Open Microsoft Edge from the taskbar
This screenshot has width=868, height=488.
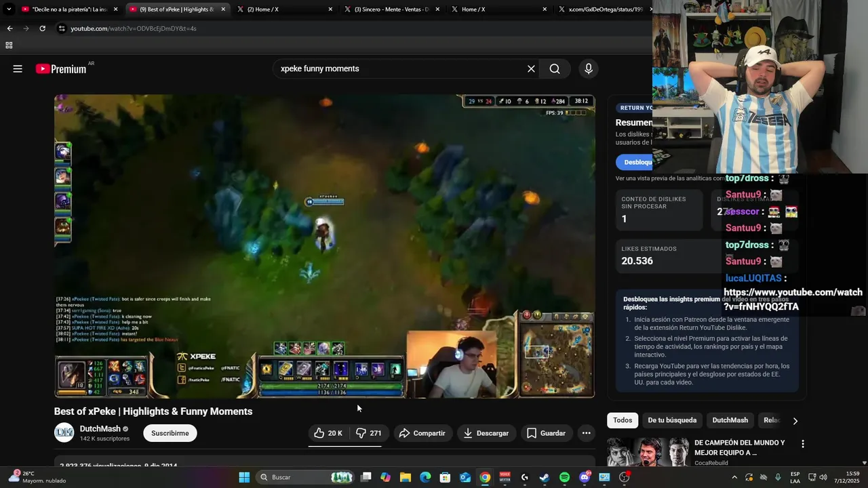425,477
